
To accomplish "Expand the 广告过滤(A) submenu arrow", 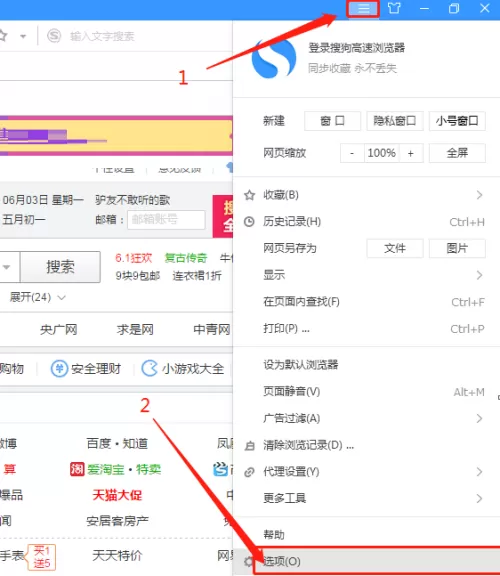I will (479, 418).
